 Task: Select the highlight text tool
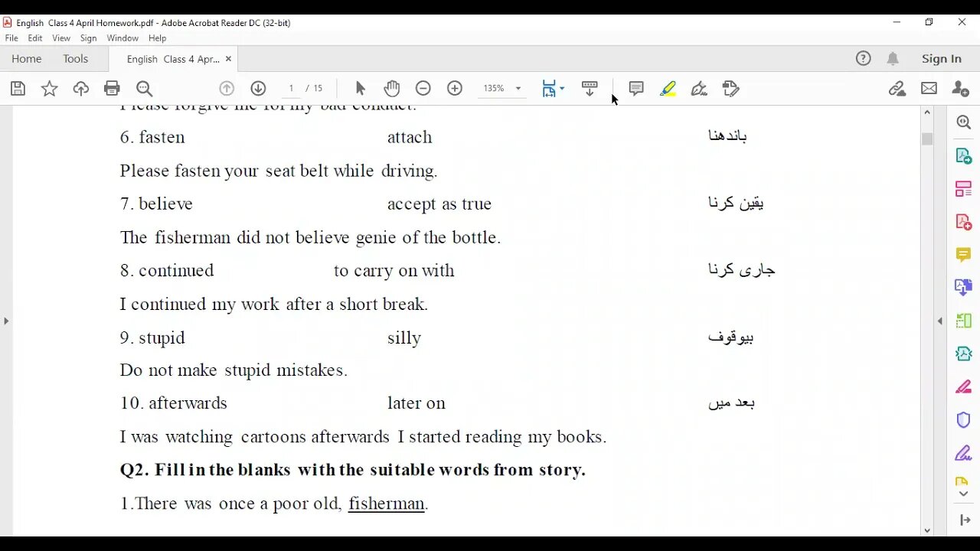pos(668,89)
